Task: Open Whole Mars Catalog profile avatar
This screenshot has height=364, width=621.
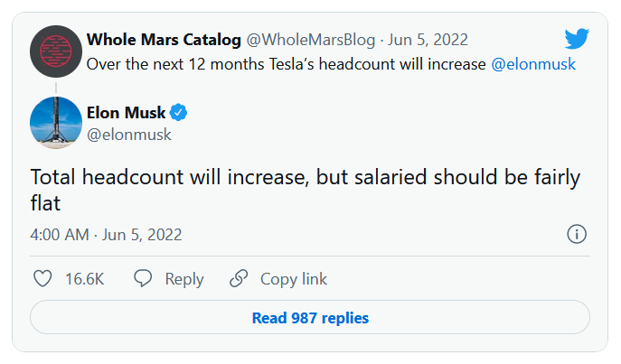Action: click(x=56, y=51)
